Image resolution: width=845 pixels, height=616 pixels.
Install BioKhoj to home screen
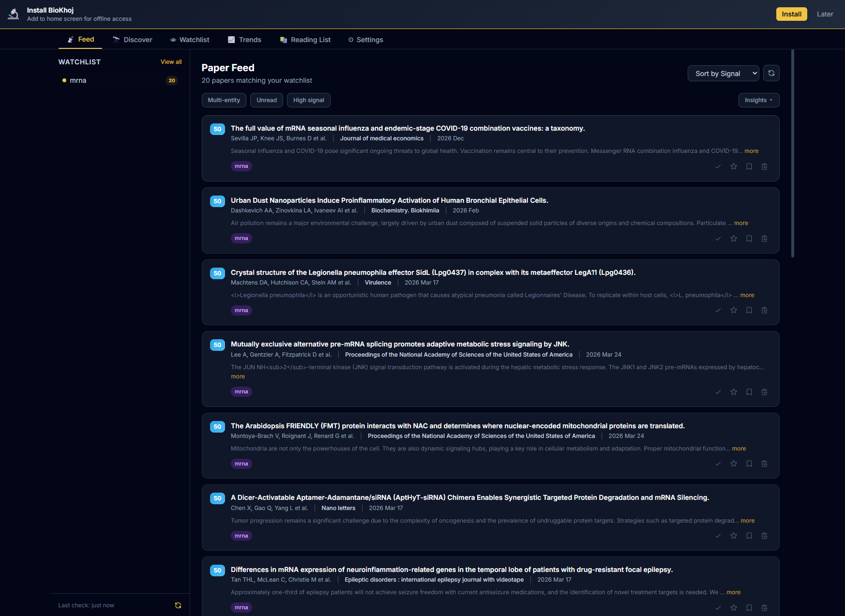tap(791, 14)
